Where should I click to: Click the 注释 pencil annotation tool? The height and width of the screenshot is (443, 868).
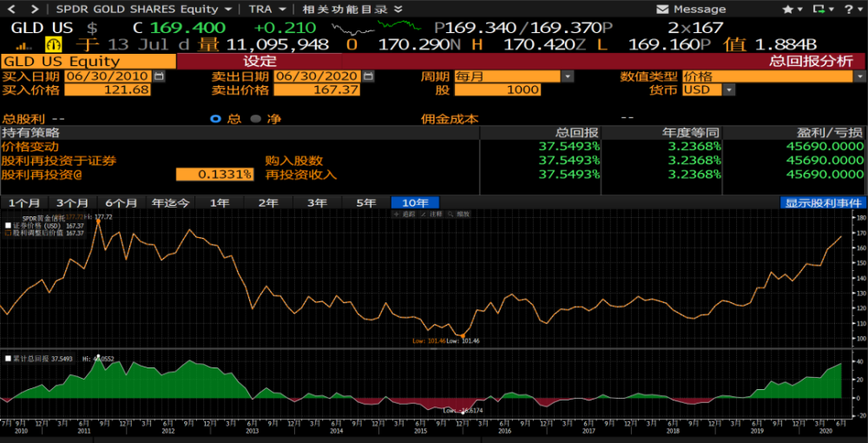pos(431,214)
